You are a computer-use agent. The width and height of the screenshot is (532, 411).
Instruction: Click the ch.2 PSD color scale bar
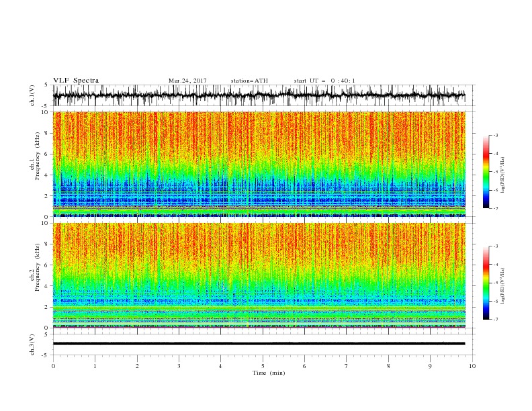[x=486, y=283]
